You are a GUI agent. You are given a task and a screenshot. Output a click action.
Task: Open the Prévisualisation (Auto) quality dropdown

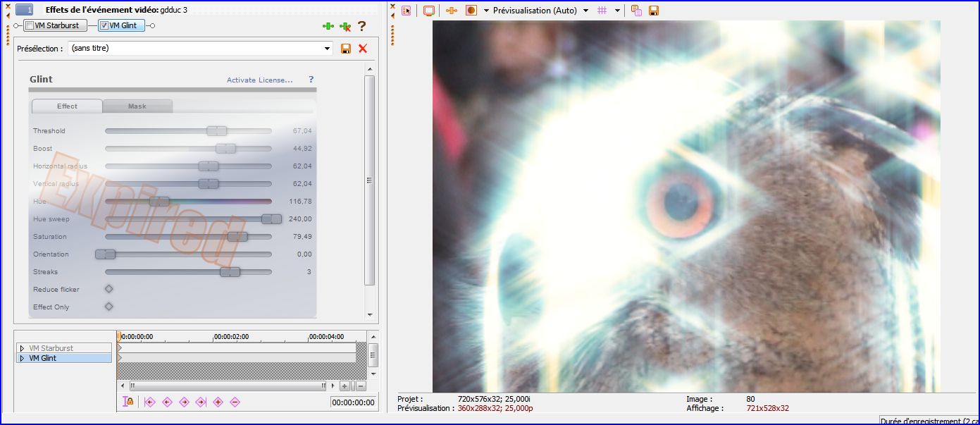point(585,11)
